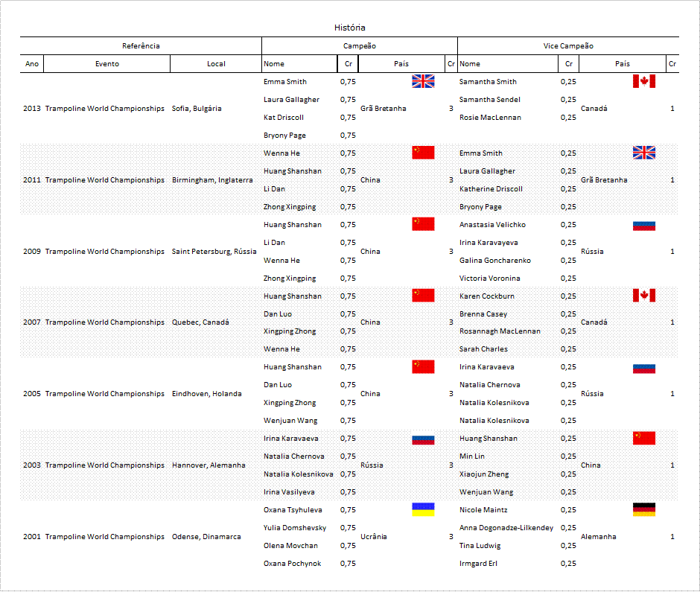Click Xiaojun Zheng name cell

pos(484,474)
